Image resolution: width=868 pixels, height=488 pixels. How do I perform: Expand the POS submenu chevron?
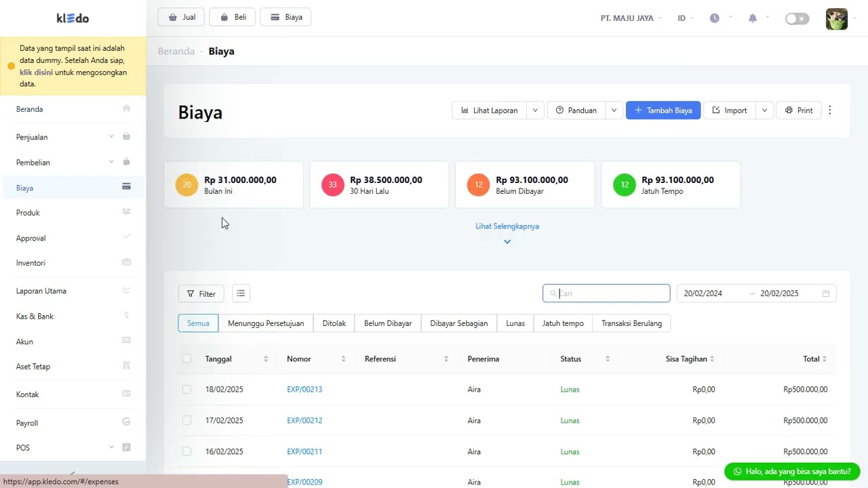(x=111, y=447)
